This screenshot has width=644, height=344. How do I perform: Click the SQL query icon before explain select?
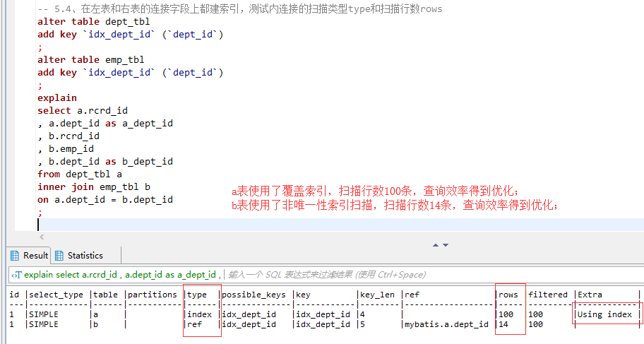click(16, 275)
